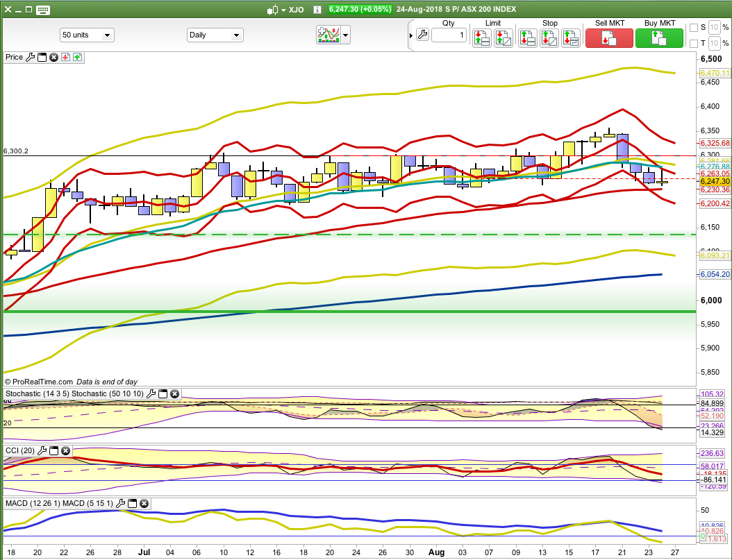Click the 6,200.42 red value label

715,203
